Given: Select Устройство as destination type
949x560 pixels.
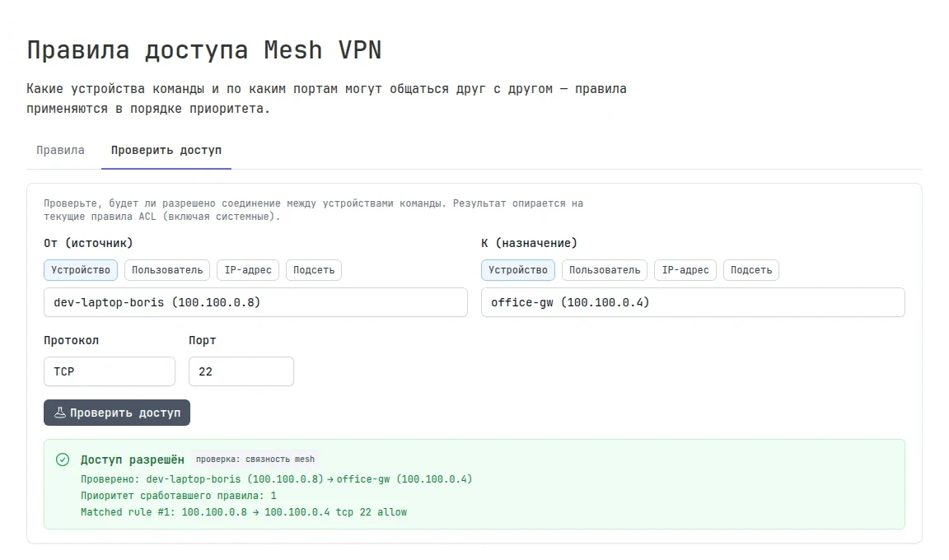Looking at the screenshot, I should click(x=518, y=270).
